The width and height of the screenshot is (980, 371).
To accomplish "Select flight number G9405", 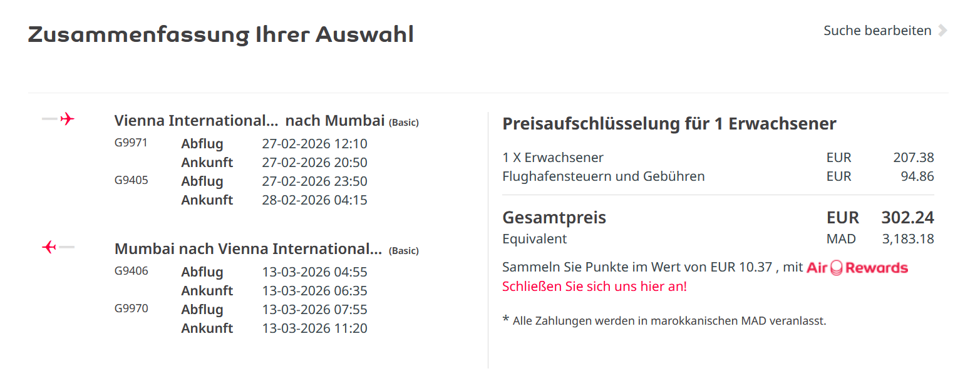I will coord(131,180).
